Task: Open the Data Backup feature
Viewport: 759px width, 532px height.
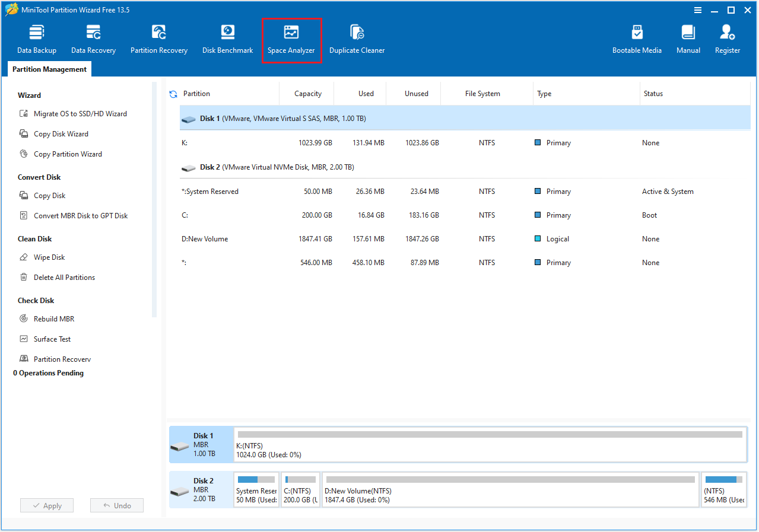Action: [x=36, y=38]
